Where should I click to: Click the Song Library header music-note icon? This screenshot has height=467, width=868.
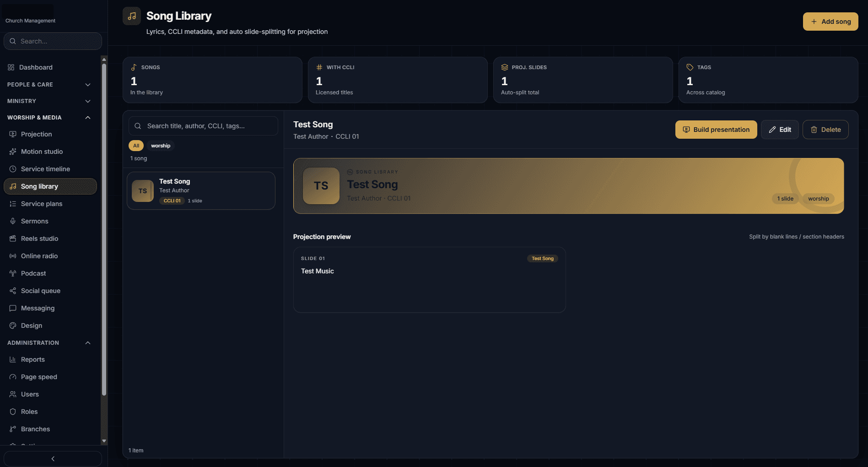pyautogui.click(x=132, y=16)
